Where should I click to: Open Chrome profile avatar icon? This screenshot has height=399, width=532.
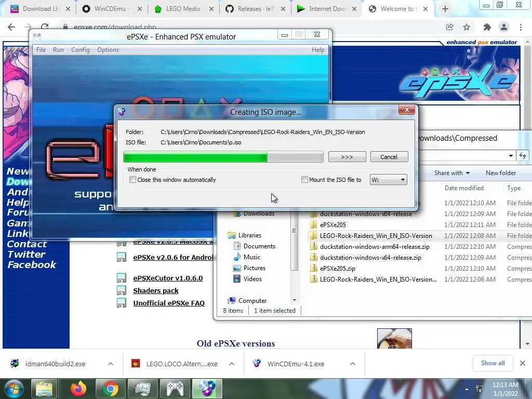pos(504,27)
